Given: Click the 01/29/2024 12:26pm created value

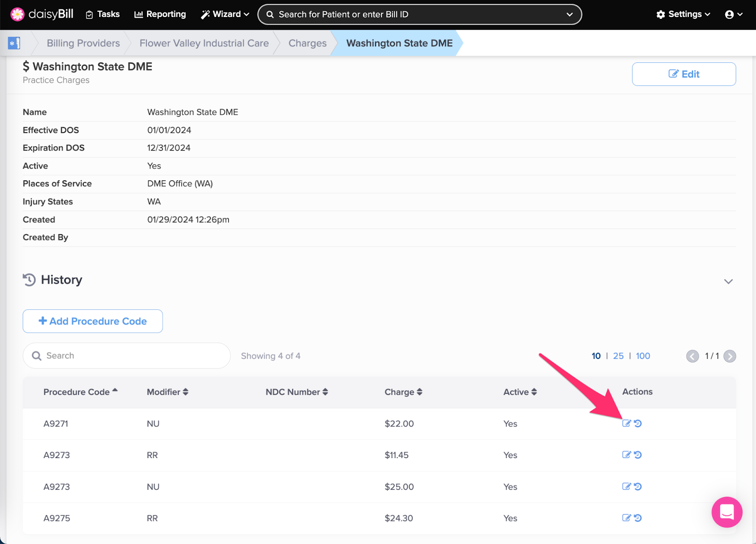Looking at the screenshot, I should (188, 220).
